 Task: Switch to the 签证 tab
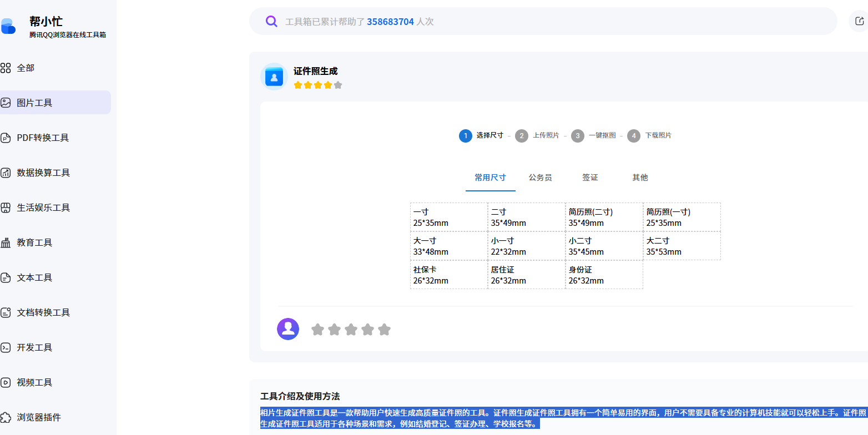point(590,178)
